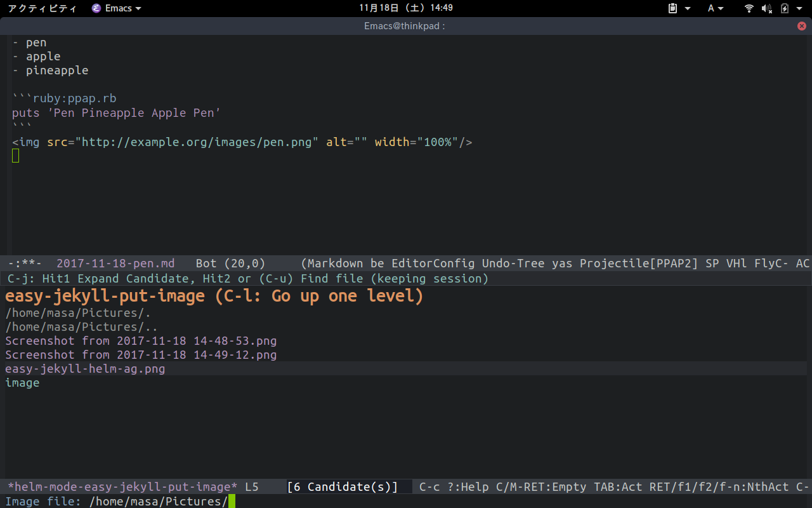Select Screenshot from 2017-11-18 14-49-12.png
The width and height of the screenshot is (812, 508).
141,355
